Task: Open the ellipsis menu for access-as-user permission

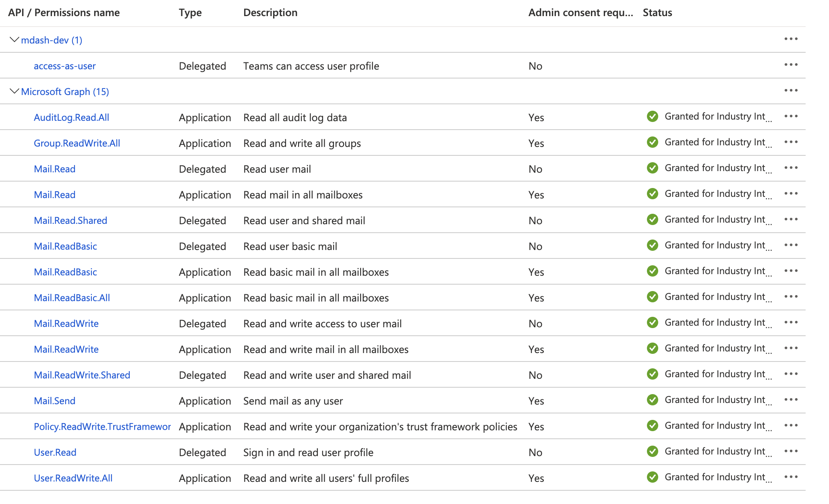Action: coord(791,65)
